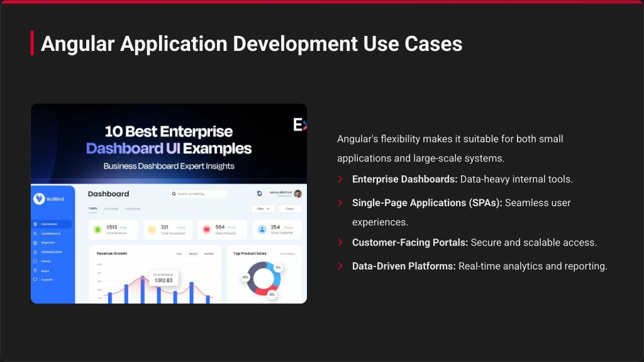Click the notification bell icon
644x362 pixels.
pyautogui.click(x=259, y=194)
